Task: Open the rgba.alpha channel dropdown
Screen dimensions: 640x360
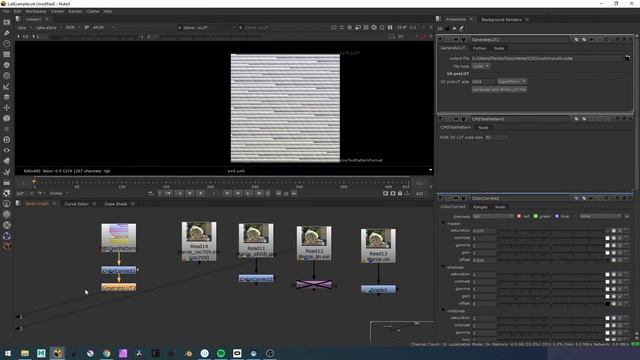Action: tap(49, 27)
